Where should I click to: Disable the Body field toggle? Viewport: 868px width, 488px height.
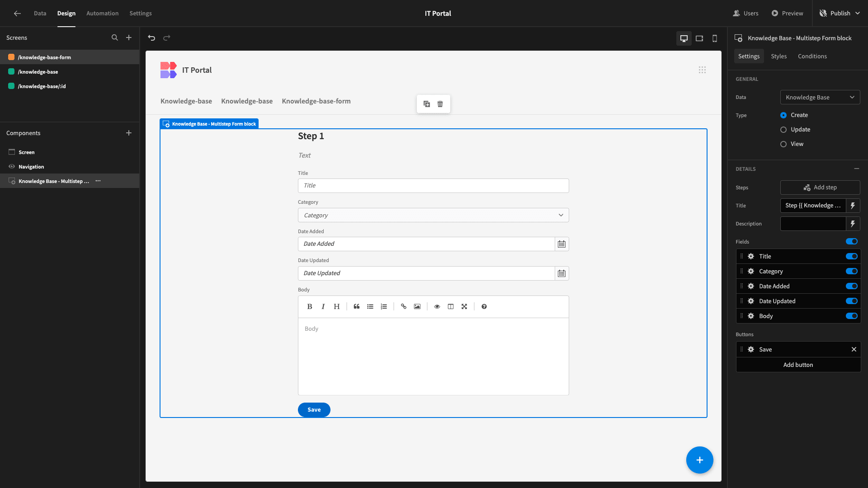click(x=852, y=316)
